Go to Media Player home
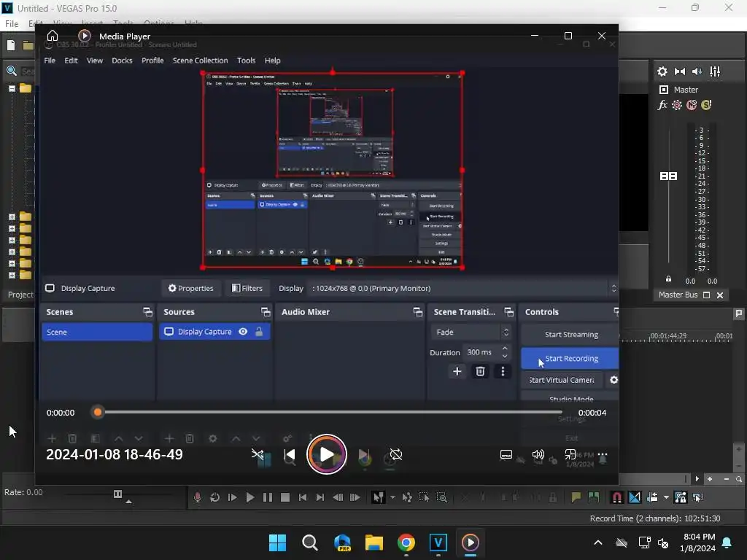 point(53,36)
